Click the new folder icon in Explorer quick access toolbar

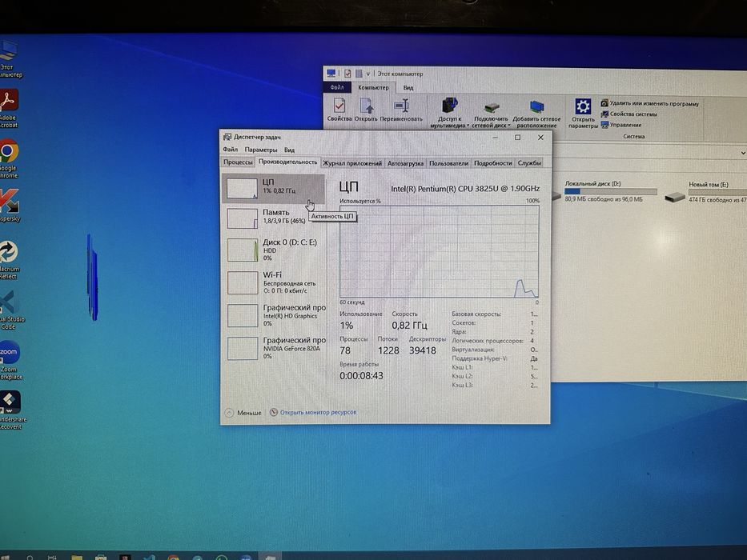[x=359, y=74]
